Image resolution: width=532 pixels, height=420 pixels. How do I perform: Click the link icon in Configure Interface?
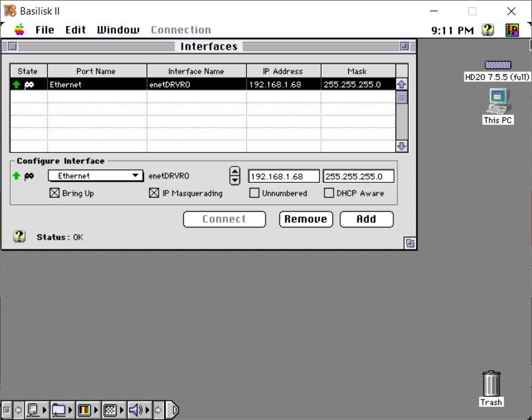(29, 176)
